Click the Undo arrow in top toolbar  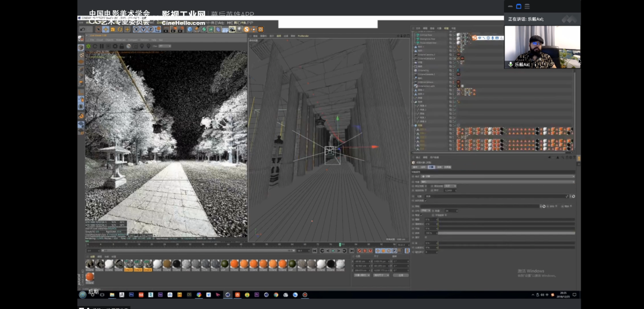point(82,29)
